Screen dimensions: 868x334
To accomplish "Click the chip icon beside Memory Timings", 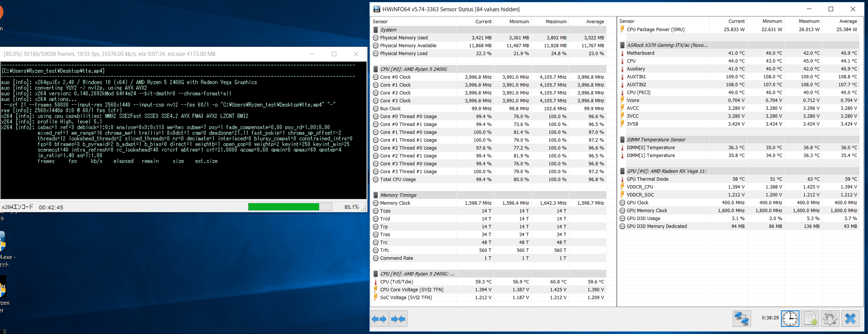I will click(x=376, y=195).
